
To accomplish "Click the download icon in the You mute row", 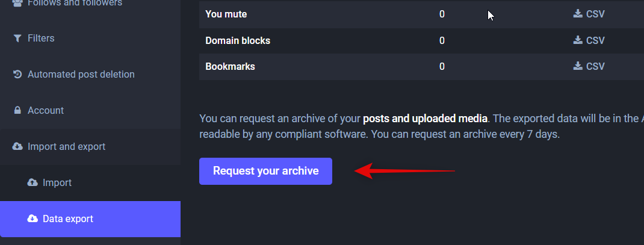I will click(578, 14).
